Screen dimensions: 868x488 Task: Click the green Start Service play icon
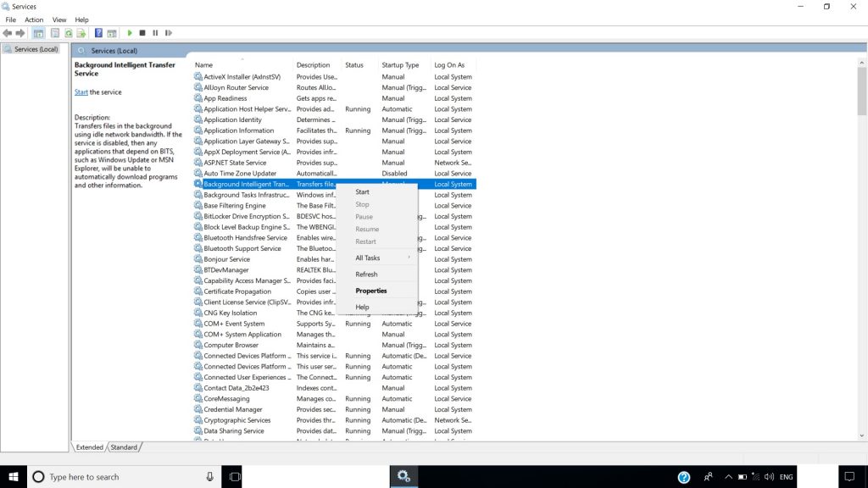130,33
